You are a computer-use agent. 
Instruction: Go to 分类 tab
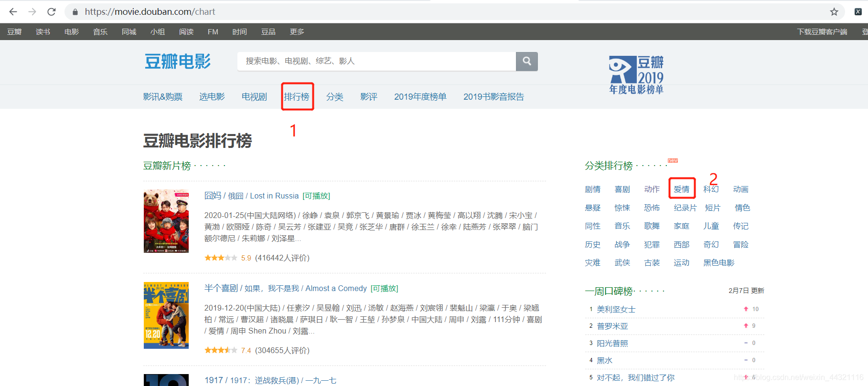point(335,97)
